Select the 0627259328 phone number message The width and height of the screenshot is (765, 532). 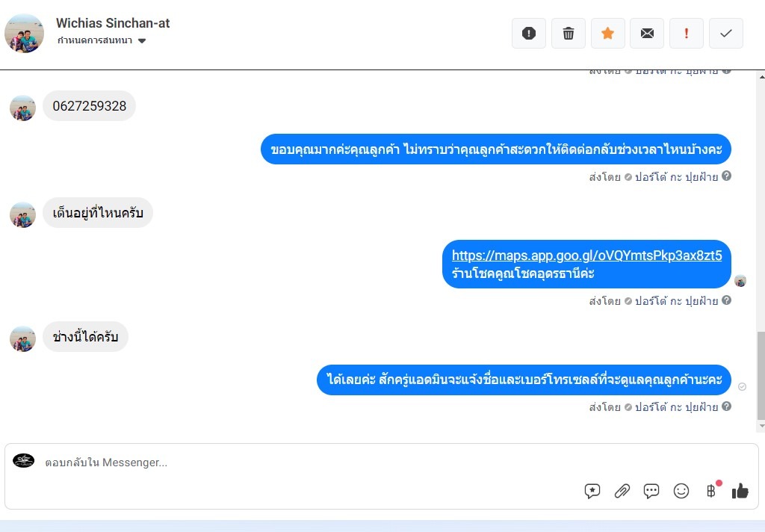90,106
